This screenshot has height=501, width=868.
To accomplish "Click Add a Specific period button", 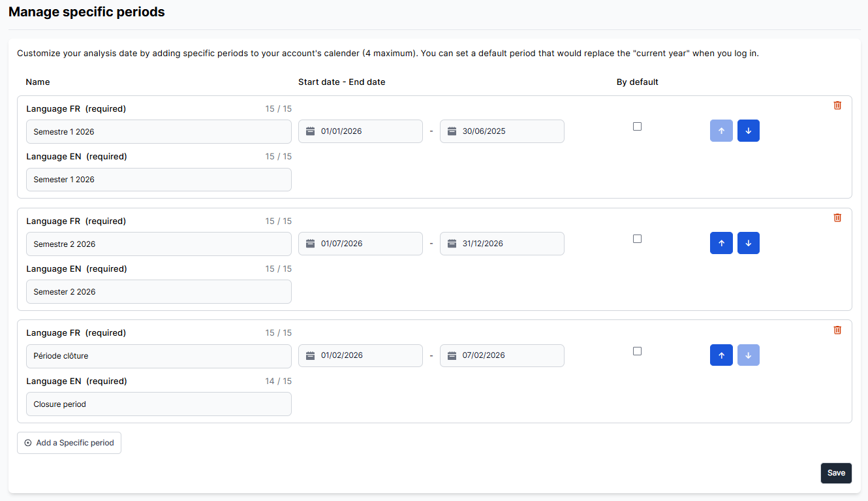I will click(x=69, y=443).
